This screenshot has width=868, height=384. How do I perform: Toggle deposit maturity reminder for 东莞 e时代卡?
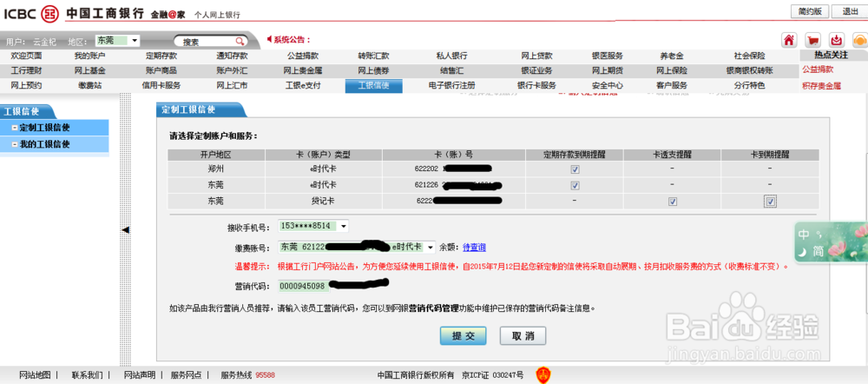(575, 185)
